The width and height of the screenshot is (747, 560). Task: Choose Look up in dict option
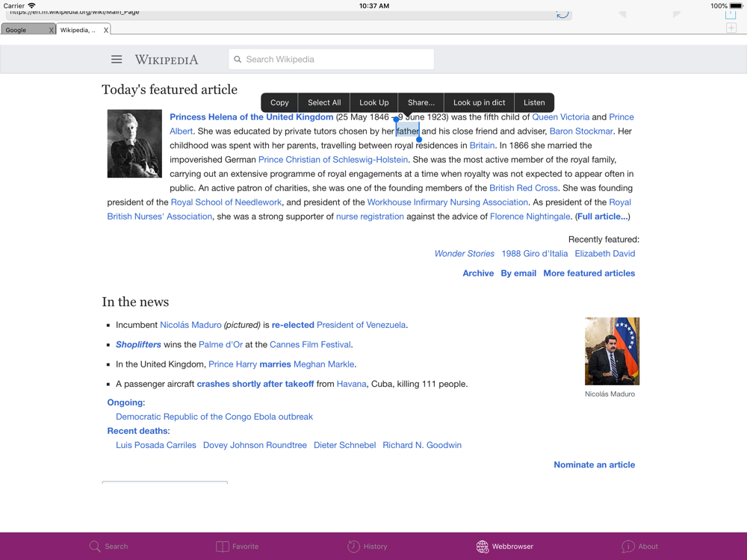pos(480,102)
